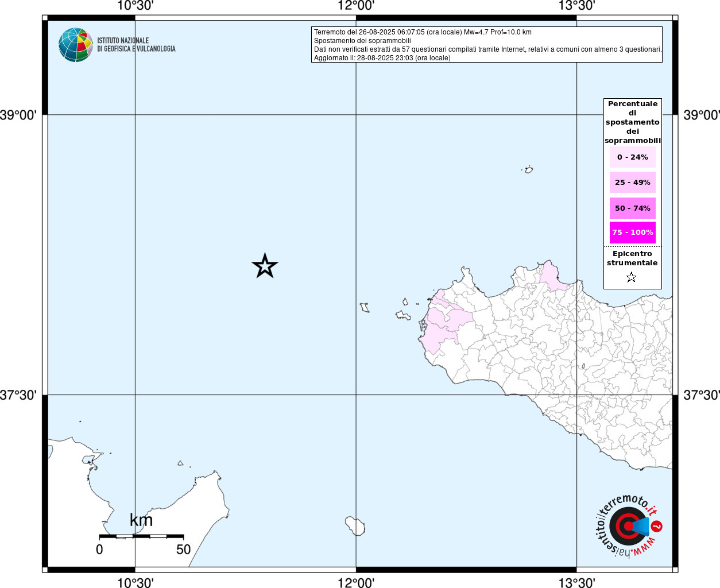Click the scale bar '50' value
Viewport: 720px width, 588px height.
click(183, 550)
